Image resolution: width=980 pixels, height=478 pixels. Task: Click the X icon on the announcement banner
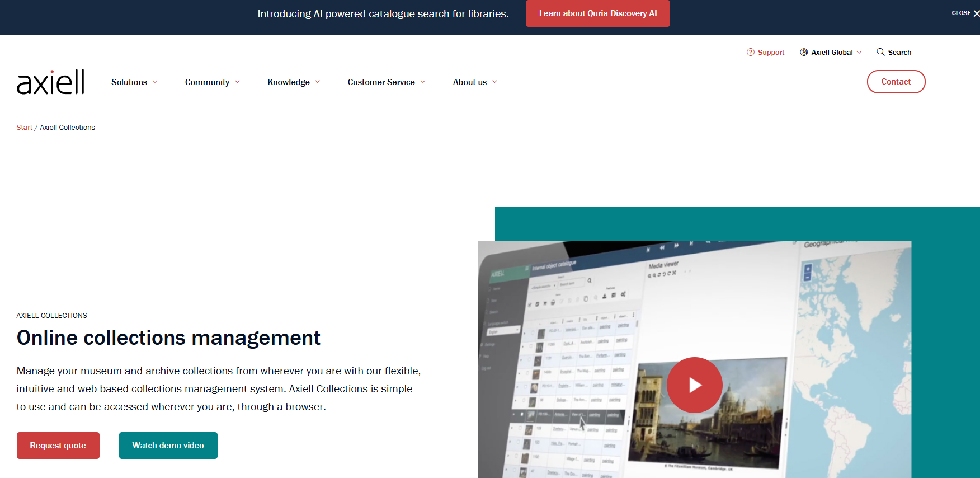pyautogui.click(x=977, y=13)
